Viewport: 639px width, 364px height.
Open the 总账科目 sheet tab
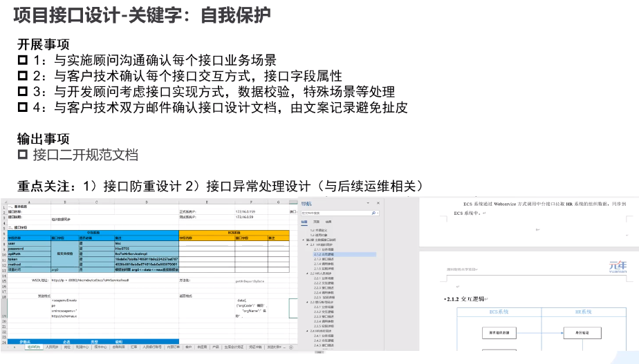click(118, 347)
